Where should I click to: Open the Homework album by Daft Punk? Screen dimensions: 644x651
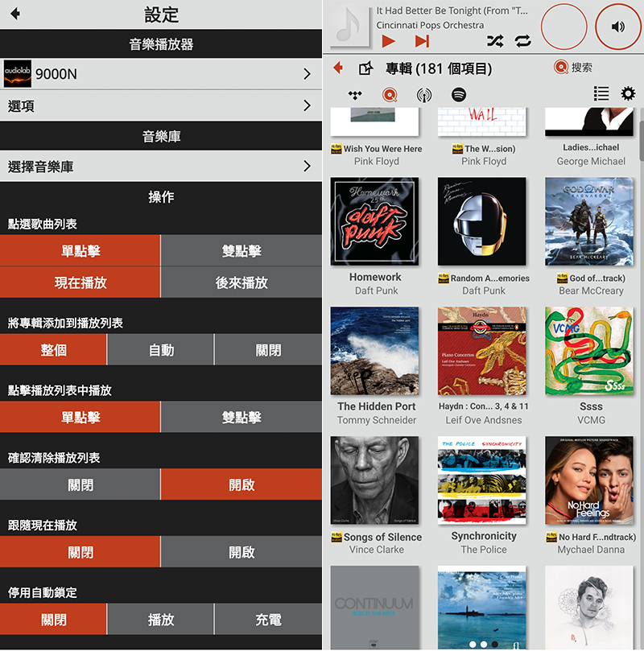374,221
